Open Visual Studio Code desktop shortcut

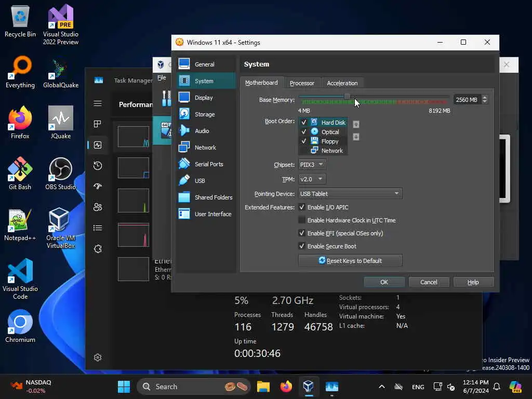pos(20,279)
